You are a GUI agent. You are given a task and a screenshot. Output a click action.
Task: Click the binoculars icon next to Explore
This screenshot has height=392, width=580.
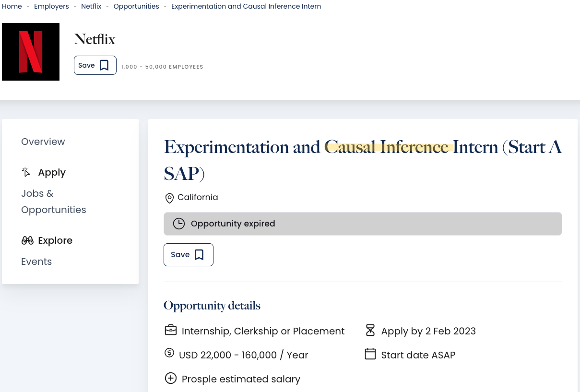[x=27, y=240]
